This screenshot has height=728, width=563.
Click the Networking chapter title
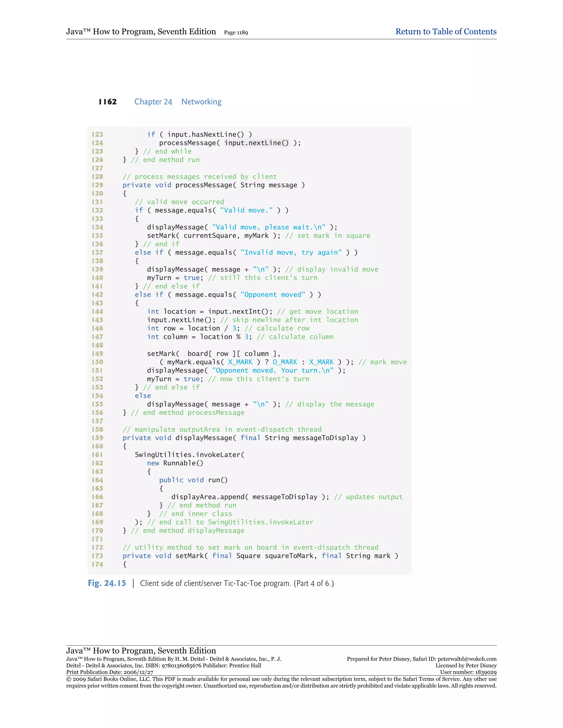click(201, 102)
